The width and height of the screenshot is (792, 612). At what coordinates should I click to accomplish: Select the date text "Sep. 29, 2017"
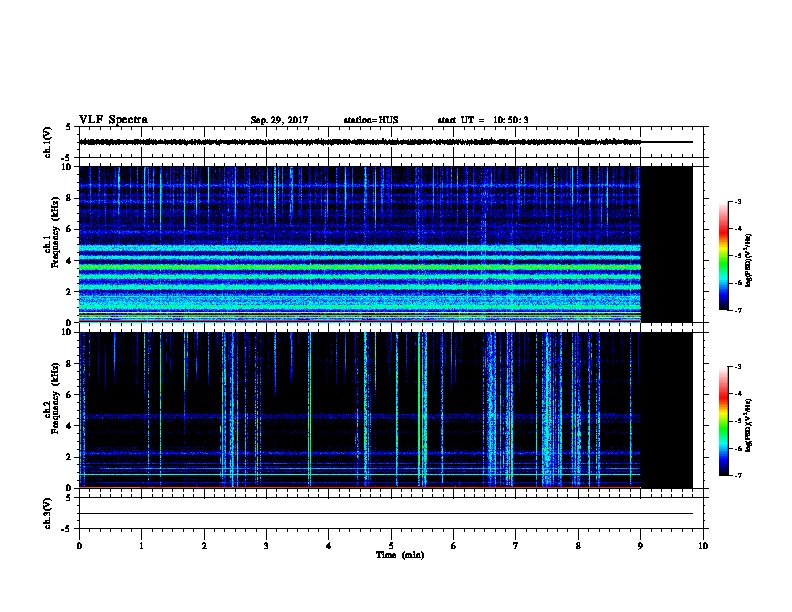click(x=279, y=120)
